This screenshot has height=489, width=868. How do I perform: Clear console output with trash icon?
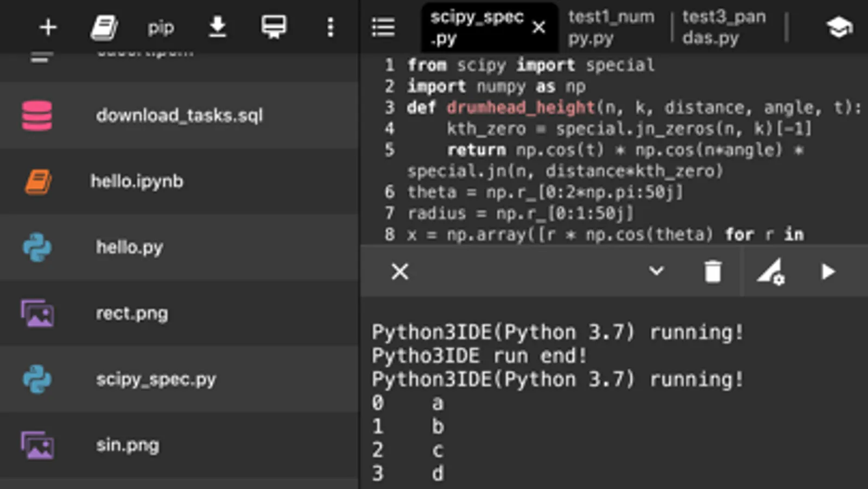[x=713, y=271]
